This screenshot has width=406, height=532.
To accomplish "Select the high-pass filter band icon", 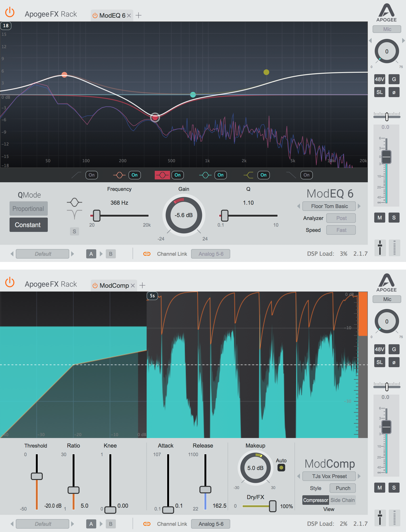I will (76, 175).
